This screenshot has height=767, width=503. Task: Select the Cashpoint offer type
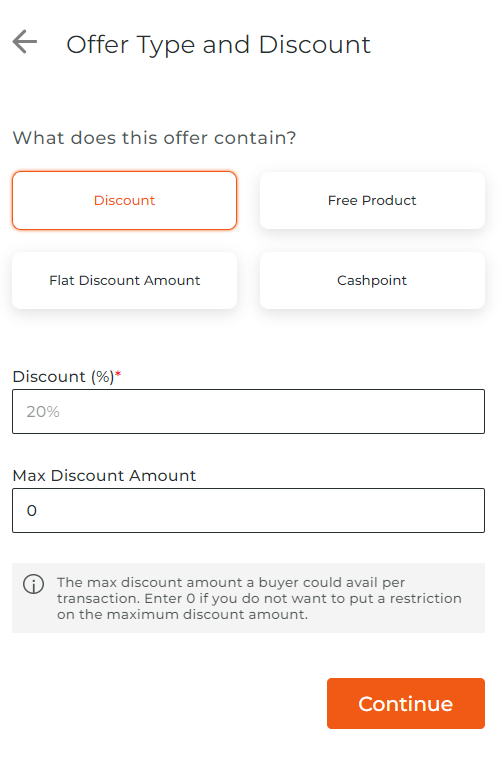[x=372, y=280]
